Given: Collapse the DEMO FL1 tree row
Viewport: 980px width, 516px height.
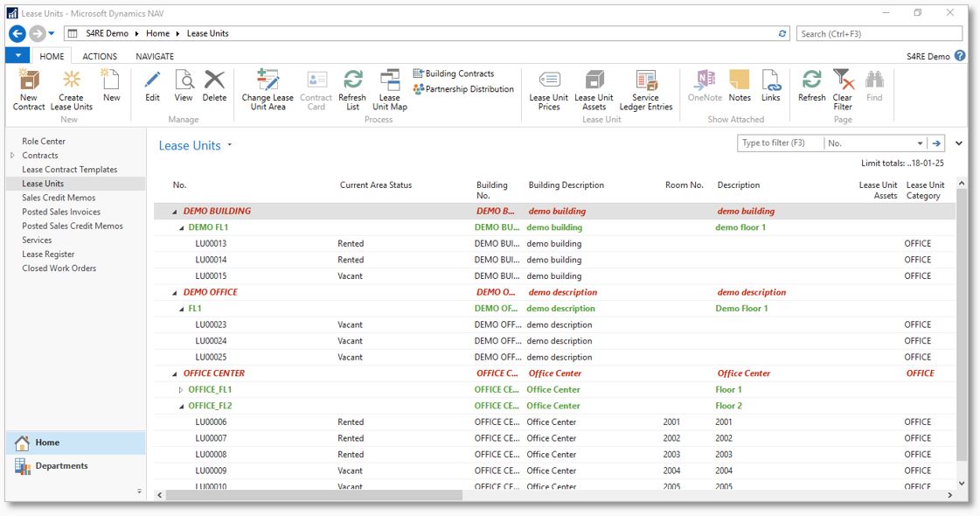Looking at the screenshot, I should tap(181, 227).
